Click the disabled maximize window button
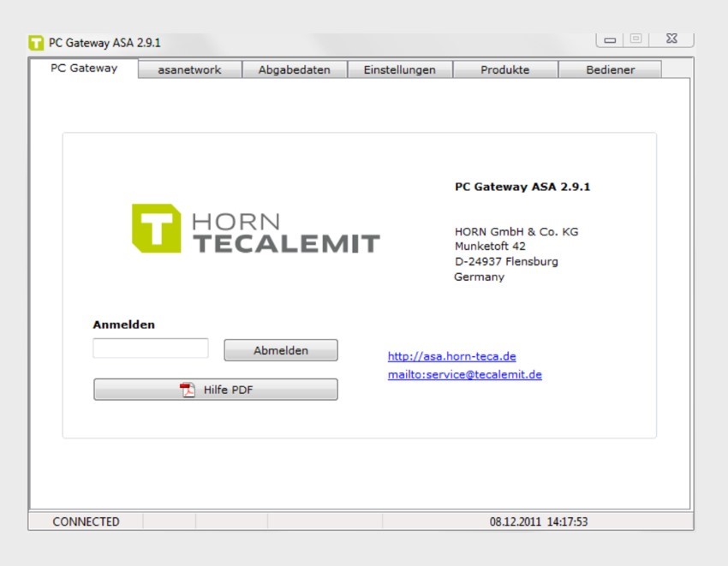 click(636, 39)
